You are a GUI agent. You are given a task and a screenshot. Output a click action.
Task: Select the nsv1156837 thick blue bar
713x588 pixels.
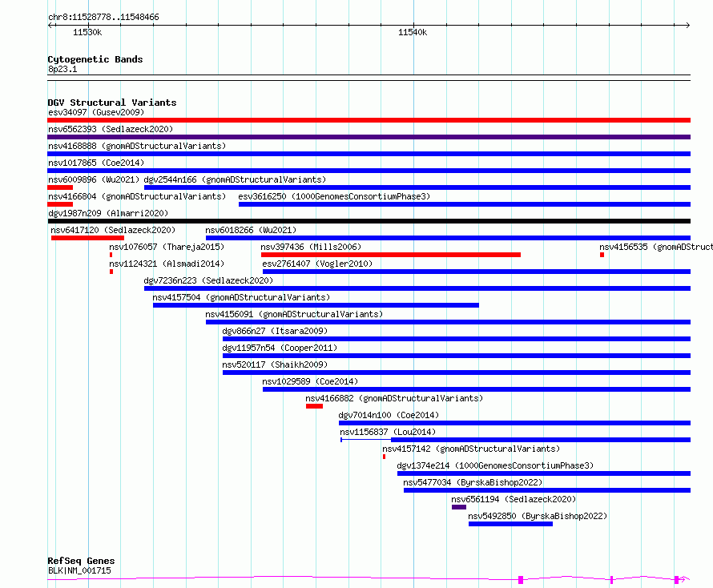click(x=541, y=440)
